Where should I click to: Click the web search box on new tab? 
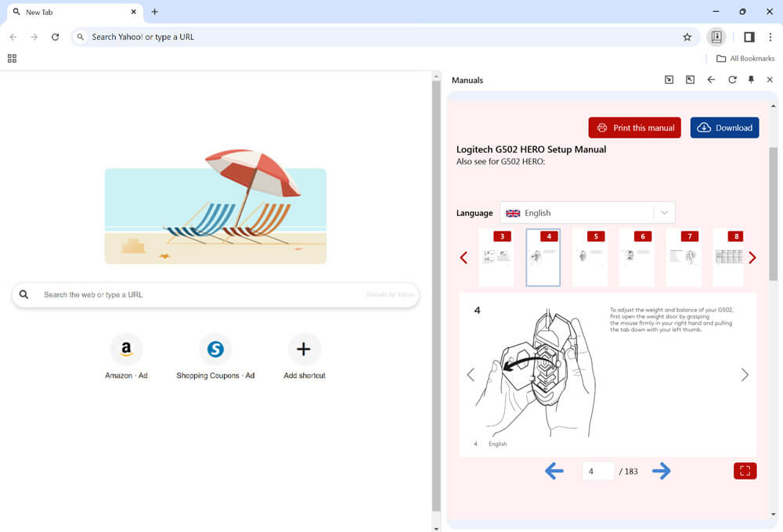(x=215, y=295)
